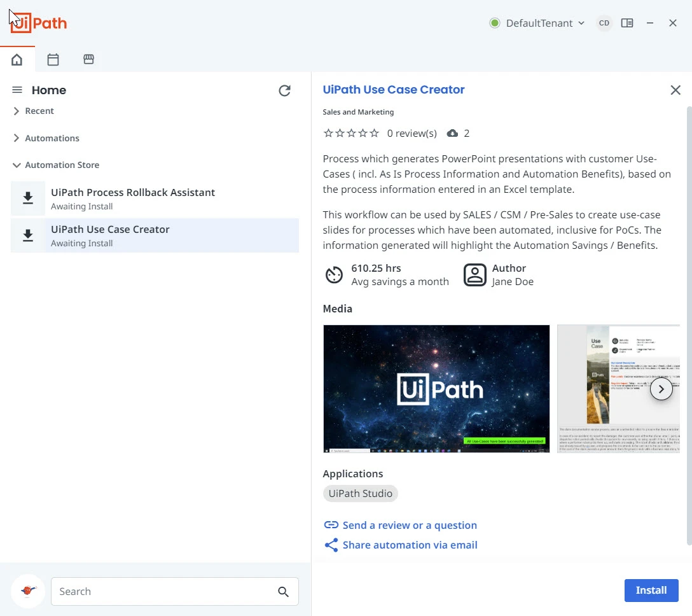Image resolution: width=692 pixels, height=616 pixels.
Task: Close the Use Case Creator details panel
Action: tap(675, 90)
